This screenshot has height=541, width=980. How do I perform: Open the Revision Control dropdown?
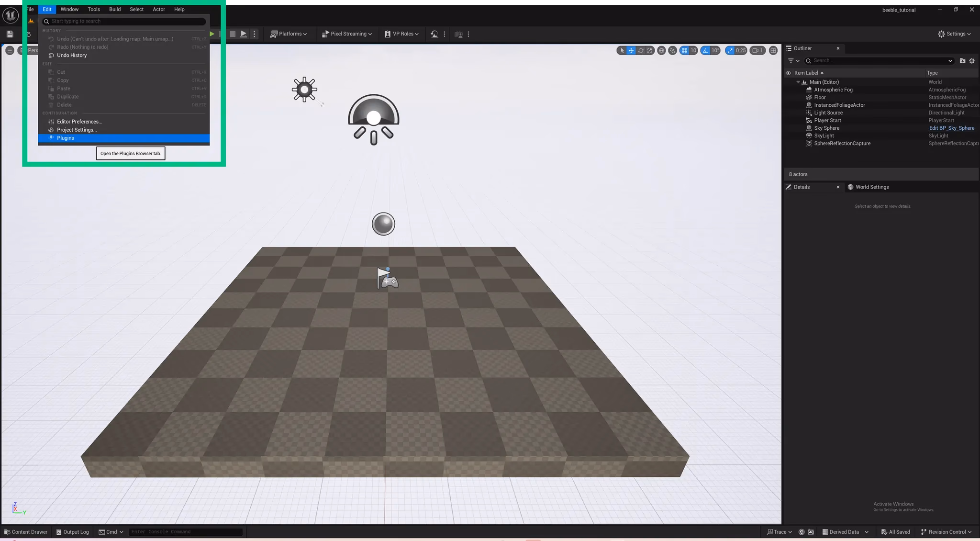946,532
